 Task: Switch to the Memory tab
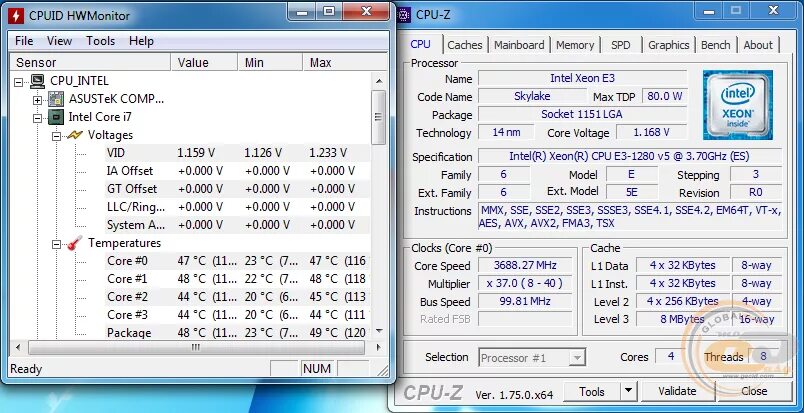tap(575, 45)
